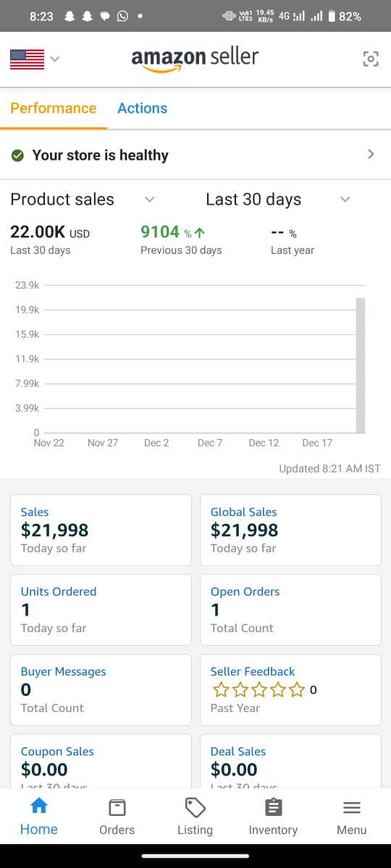Open the hamburger Menu icon

[351, 807]
